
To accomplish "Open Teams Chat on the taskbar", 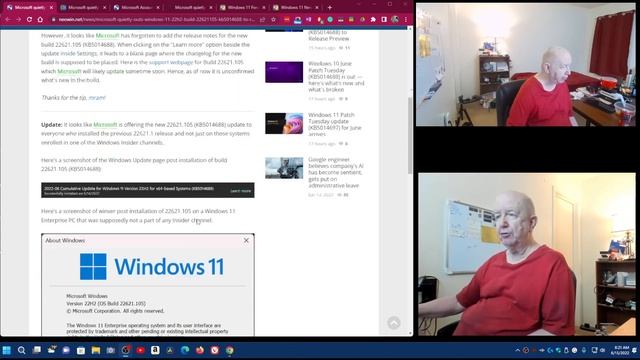I will point(66,350).
